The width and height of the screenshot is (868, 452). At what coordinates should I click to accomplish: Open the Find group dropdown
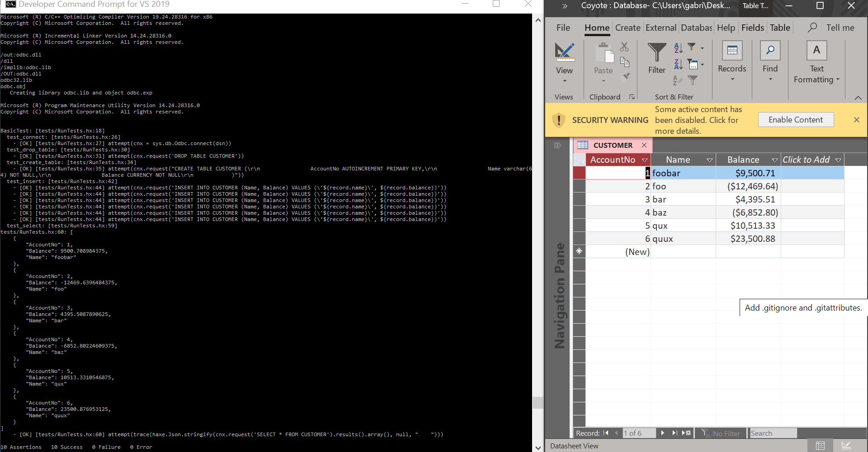pyautogui.click(x=770, y=80)
